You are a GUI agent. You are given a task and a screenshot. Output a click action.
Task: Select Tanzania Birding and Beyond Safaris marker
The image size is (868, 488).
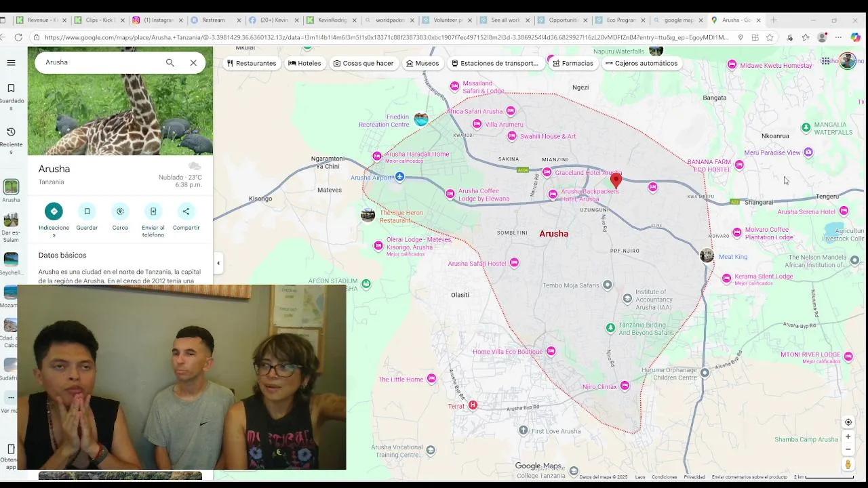(610, 328)
